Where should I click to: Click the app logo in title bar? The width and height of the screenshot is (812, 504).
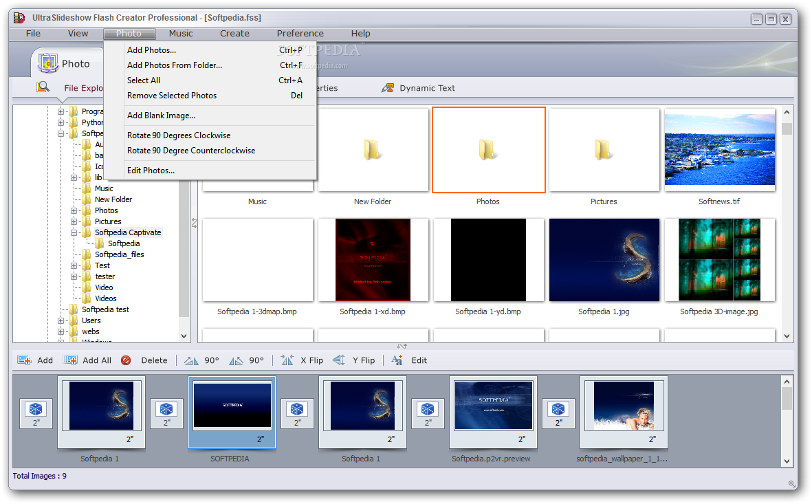[20, 18]
